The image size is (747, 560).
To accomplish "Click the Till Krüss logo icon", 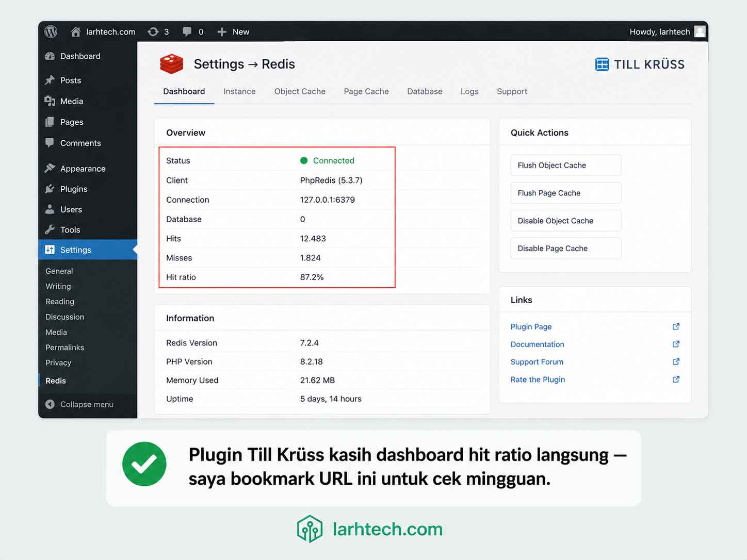I will (x=602, y=64).
